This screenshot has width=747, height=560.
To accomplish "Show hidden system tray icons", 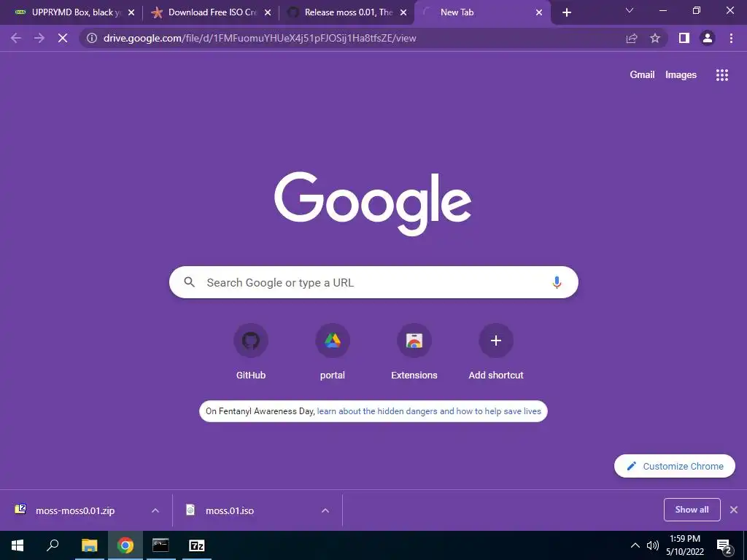I will (635, 545).
